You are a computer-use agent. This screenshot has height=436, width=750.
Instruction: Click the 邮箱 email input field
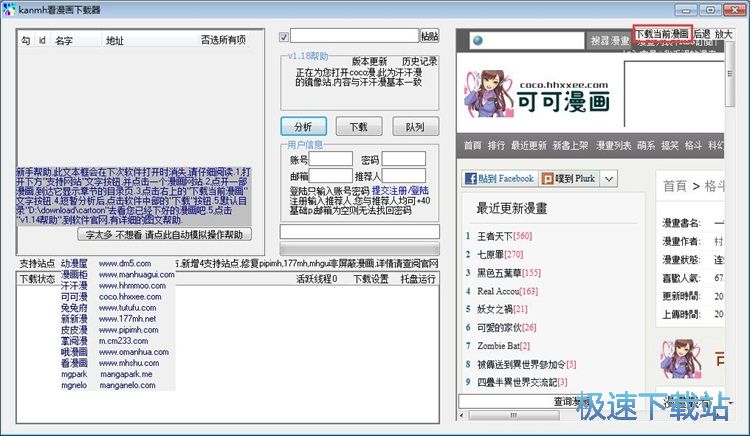click(x=331, y=176)
